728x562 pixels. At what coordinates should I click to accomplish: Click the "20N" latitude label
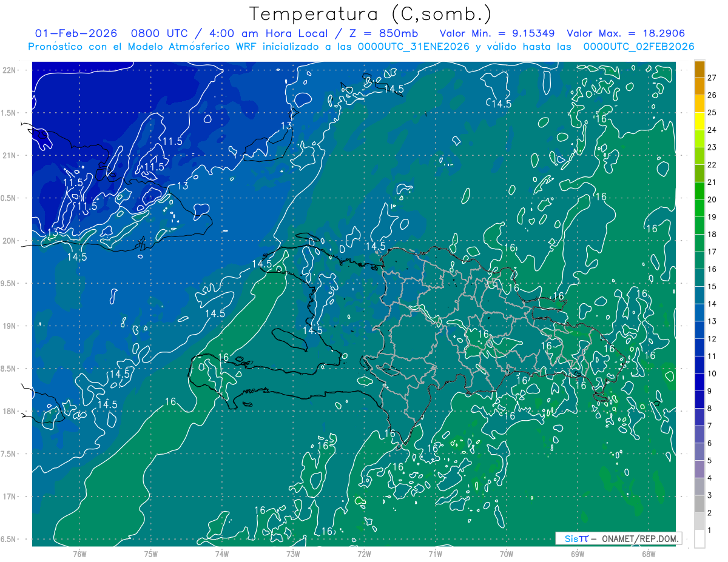click(x=10, y=241)
